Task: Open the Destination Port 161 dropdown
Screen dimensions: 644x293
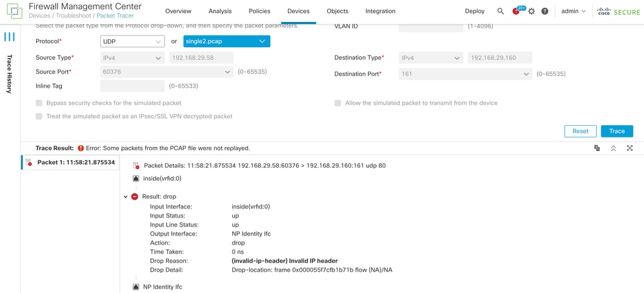Action: [466, 74]
